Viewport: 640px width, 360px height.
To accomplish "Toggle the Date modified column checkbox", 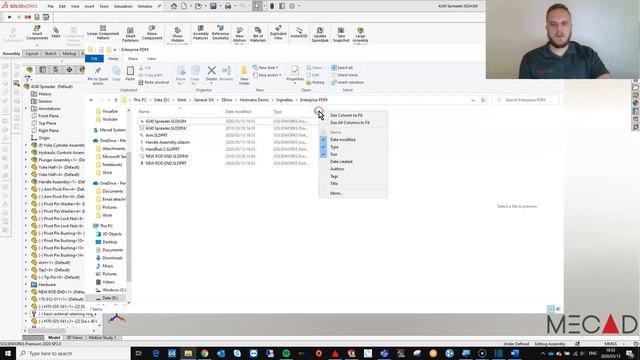I will pos(323,140).
